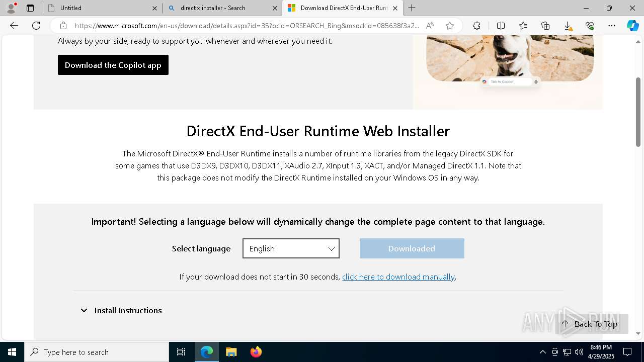Screen dimensions: 644x362
Task: Click the scrollbar down arrow
Action: (638, 333)
